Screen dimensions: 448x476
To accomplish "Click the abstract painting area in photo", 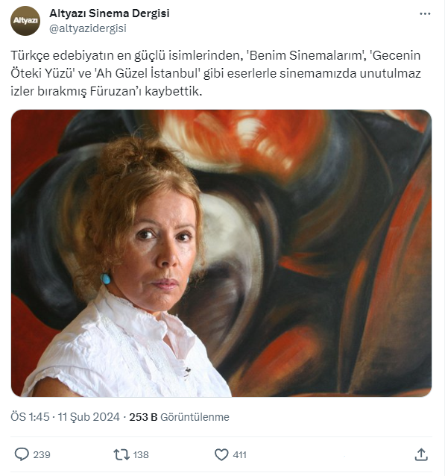I will click(334, 243).
